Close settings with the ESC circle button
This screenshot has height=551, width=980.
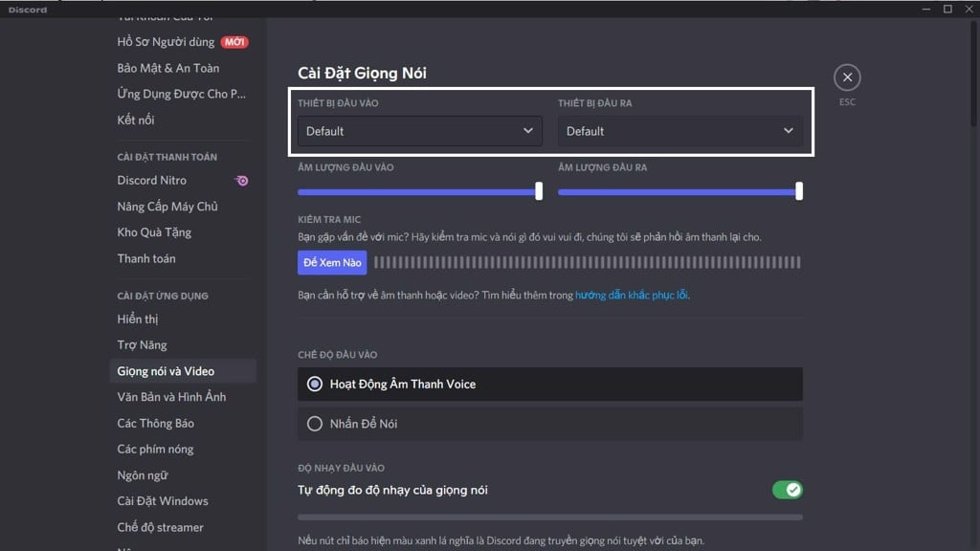[x=847, y=77]
